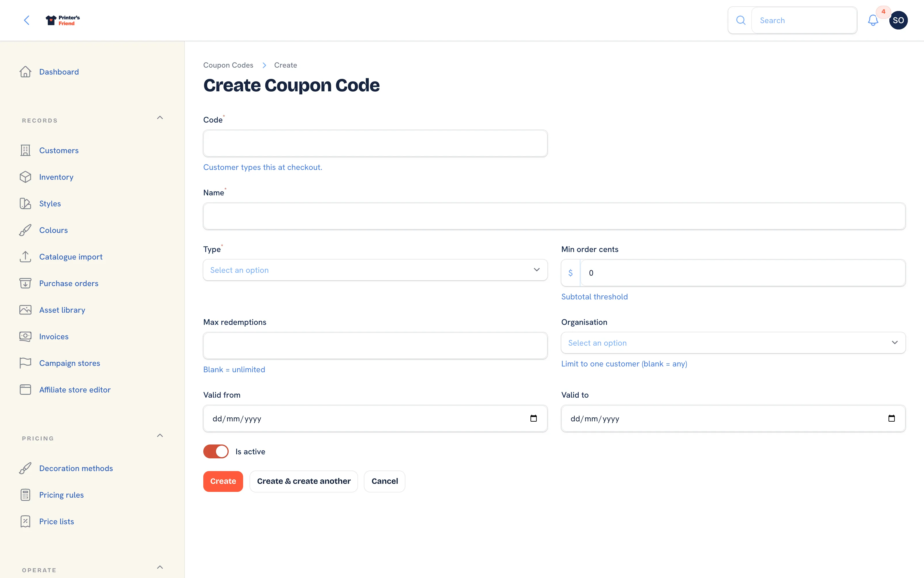924x578 pixels.
Task: Click into the Name input field
Action: [x=554, y=216]
